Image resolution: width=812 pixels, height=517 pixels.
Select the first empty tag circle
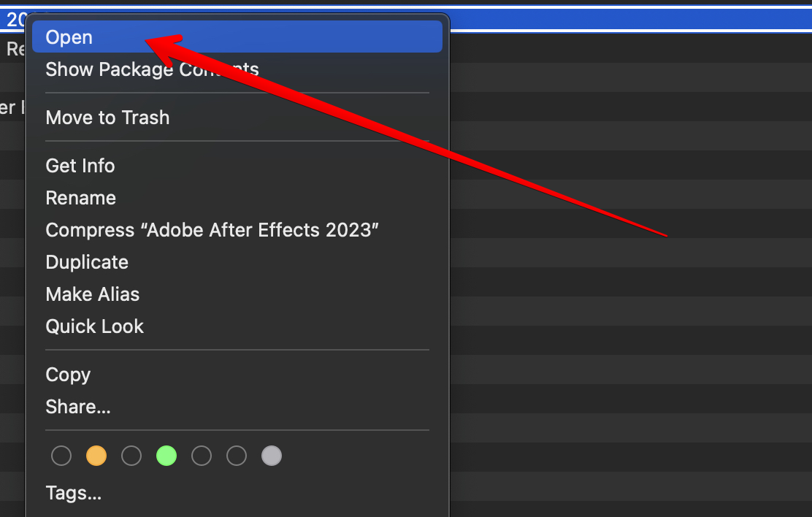(61, 456)
